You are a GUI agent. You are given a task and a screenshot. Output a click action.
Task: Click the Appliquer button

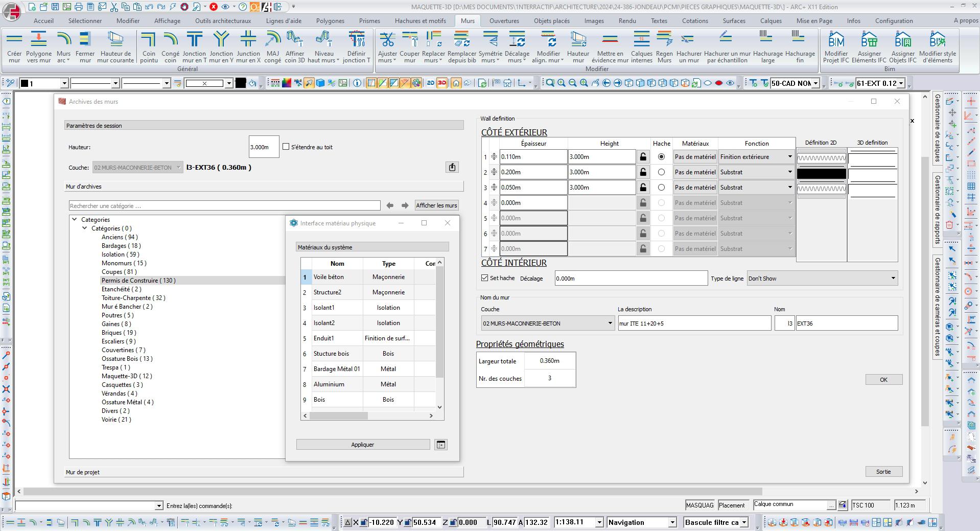point(363,445)
